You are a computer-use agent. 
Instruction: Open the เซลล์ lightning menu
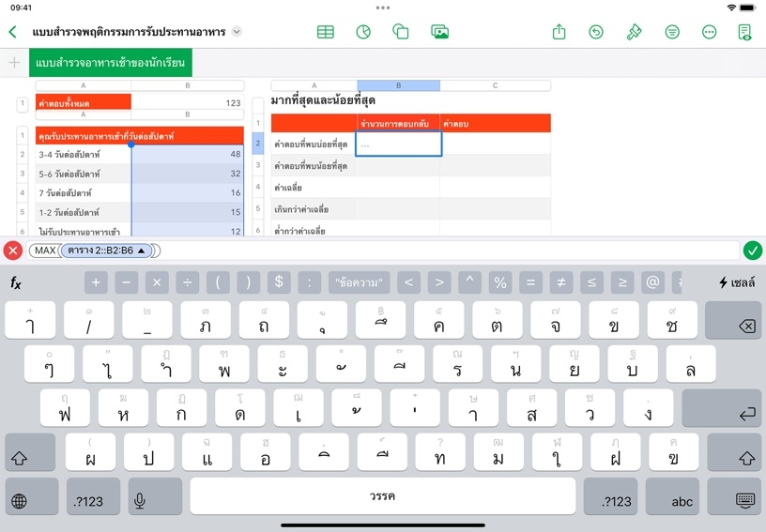[737, 282]
